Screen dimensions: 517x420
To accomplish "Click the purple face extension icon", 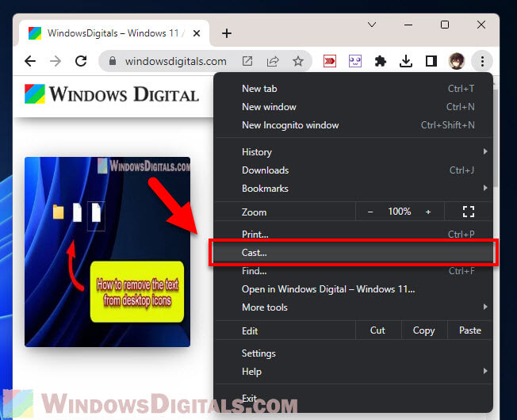I will tap(355, 61).
